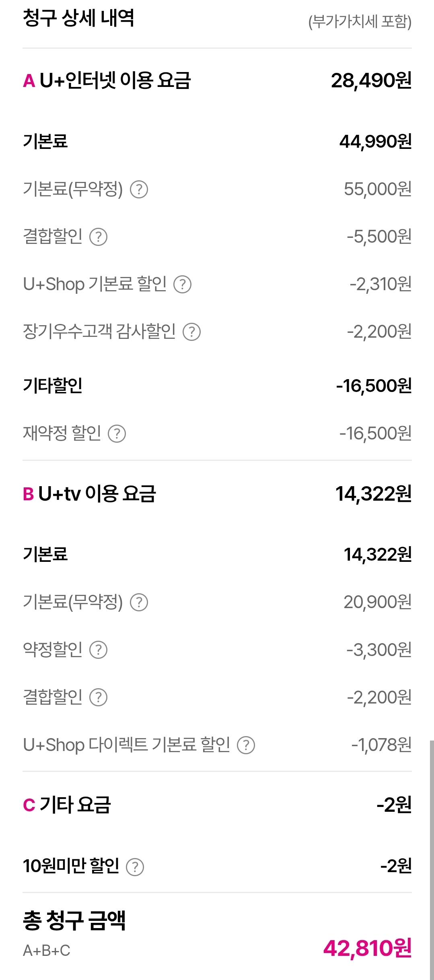Show info for U+Shop 기본료 할인
Screen dimensions: 434x980
coord(182,284)
